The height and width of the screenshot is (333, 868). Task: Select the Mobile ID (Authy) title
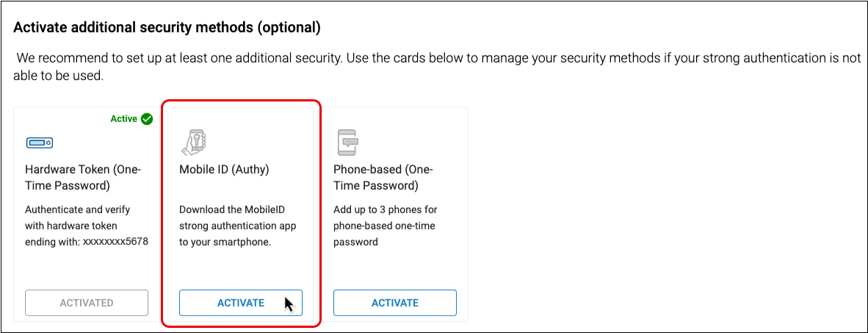(225, 169)
